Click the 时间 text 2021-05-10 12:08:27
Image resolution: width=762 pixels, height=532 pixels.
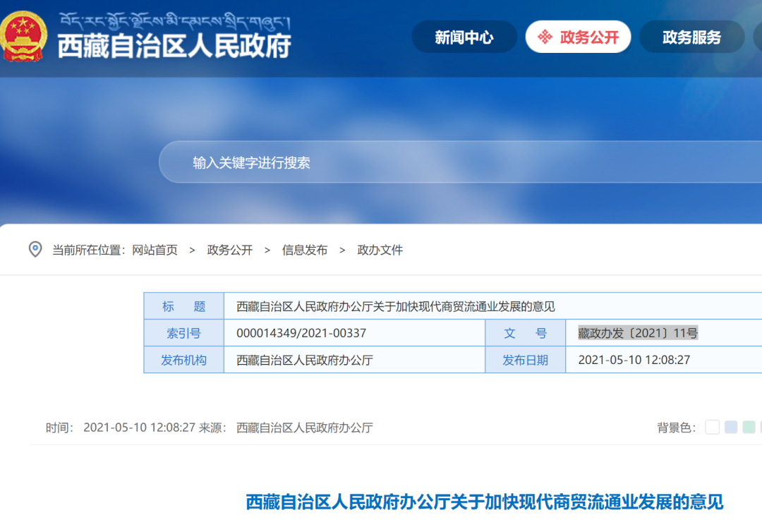coord(140,428)
